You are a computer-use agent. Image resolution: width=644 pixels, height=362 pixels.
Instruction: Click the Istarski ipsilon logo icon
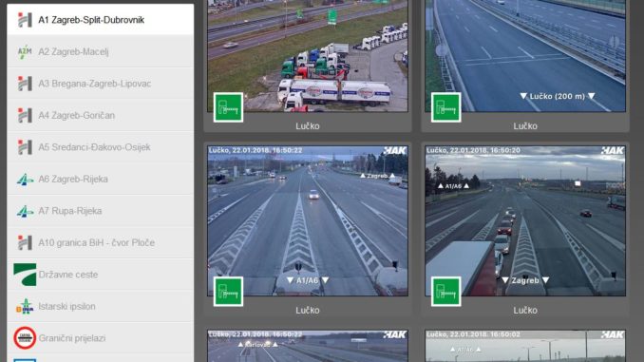coord(25,307)
